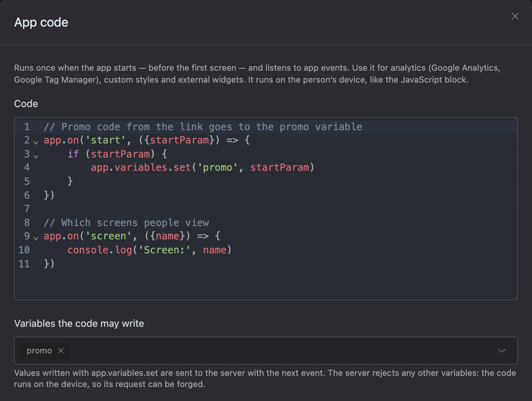Close the App code dialog
Image resolution: width=532 pixels, height=401 pixels.
(515, 16)
